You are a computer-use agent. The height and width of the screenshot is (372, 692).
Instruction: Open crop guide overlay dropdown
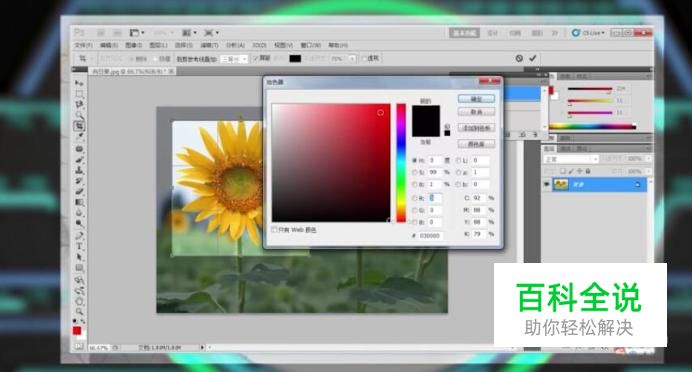(x=234, y=59)
